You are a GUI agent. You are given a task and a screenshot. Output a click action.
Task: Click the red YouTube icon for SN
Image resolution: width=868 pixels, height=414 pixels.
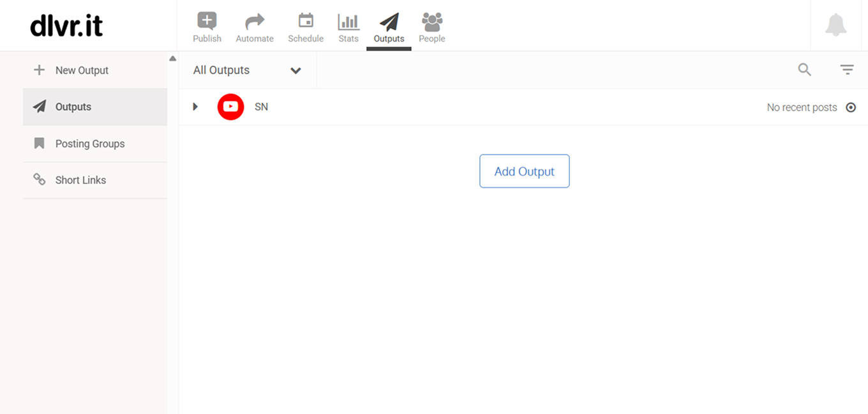(x=230, y=107)
